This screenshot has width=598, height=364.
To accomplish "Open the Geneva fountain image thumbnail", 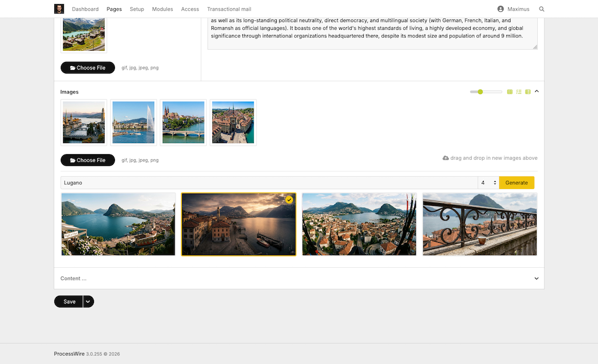I will pyautogui.click(x=134, y=123).
